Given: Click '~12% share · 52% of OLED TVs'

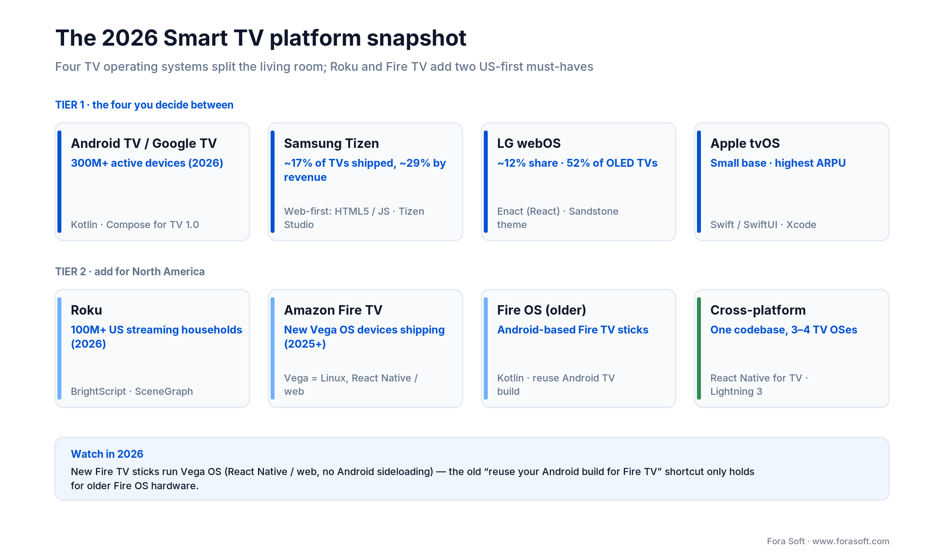Looking at the screenshot, I should point(577,163).
